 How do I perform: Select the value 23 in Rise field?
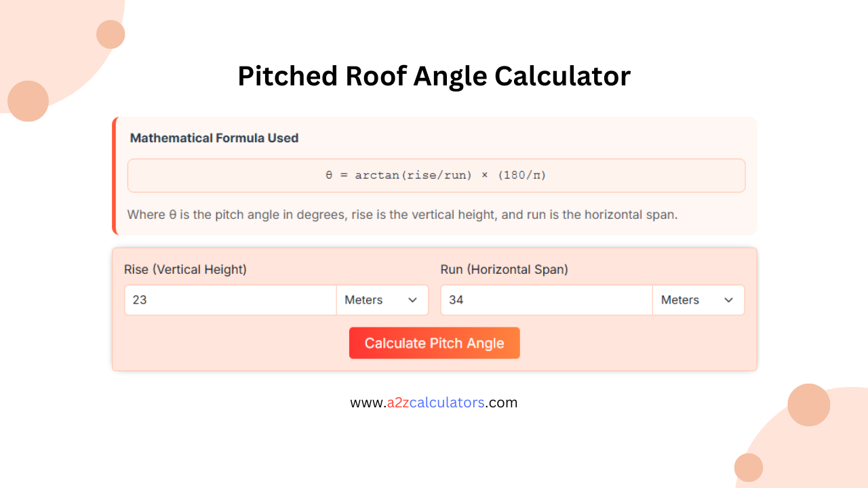[x=140, y=300]
